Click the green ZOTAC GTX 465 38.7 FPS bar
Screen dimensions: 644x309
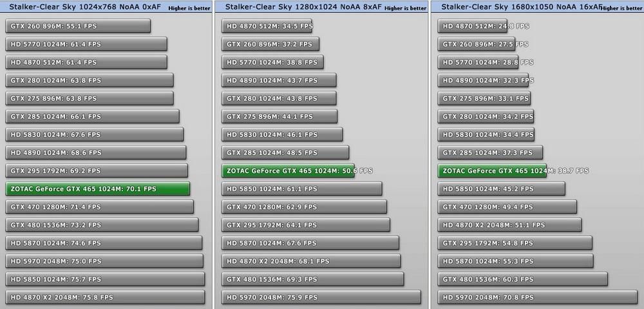(493, 171)
